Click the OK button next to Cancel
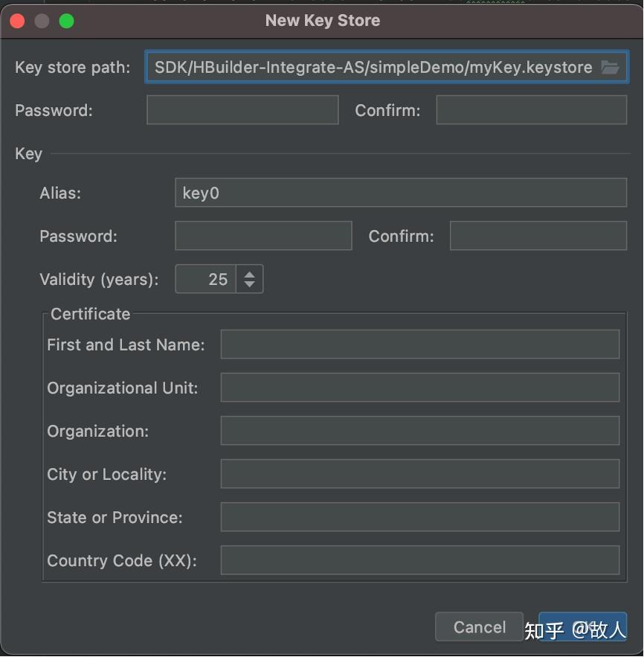This screenshot has height=657, width=644. [x=582, y=626]
